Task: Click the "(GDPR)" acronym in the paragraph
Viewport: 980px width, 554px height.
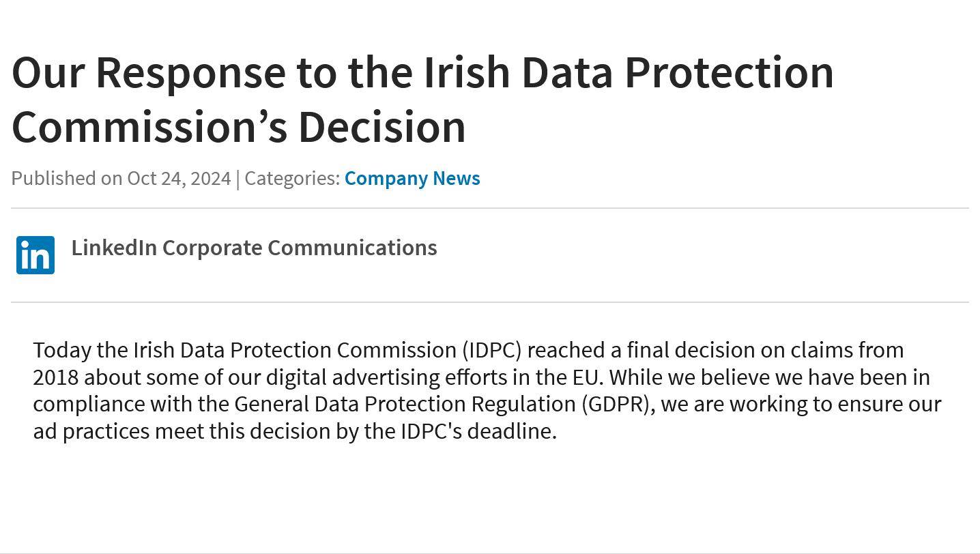Action: point(618,404)
